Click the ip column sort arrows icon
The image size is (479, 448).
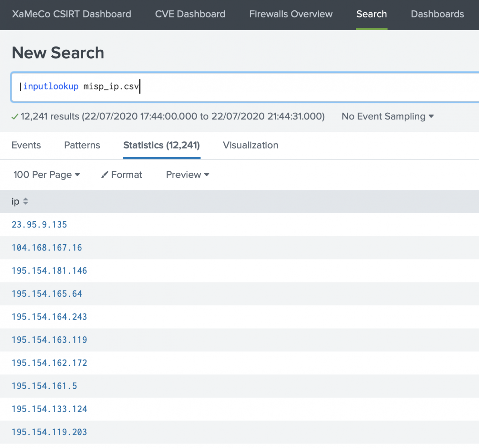(x=25, y=202)
